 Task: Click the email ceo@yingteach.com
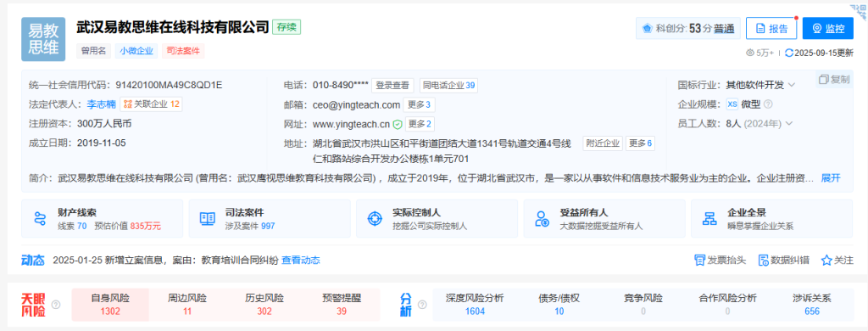356,104
